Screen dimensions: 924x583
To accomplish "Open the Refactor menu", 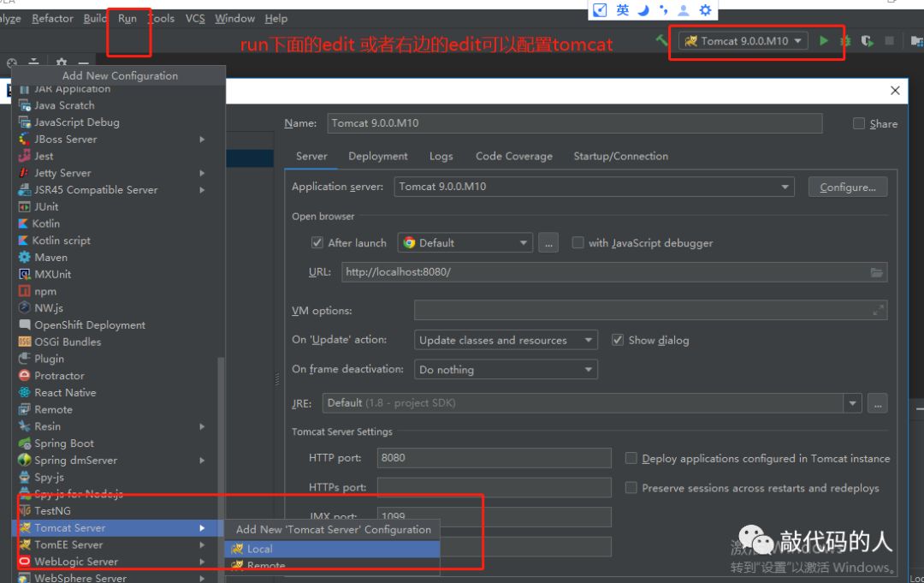I will coord(52,18).
